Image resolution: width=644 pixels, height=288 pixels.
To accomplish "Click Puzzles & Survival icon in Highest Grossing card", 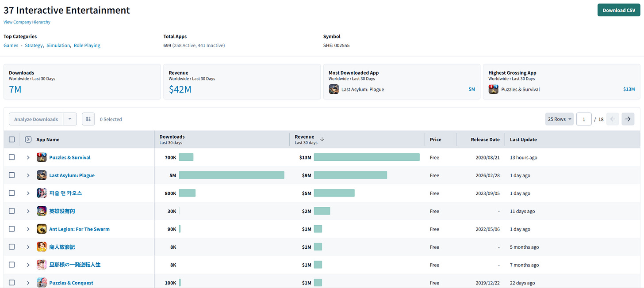I will coord(494,89).
